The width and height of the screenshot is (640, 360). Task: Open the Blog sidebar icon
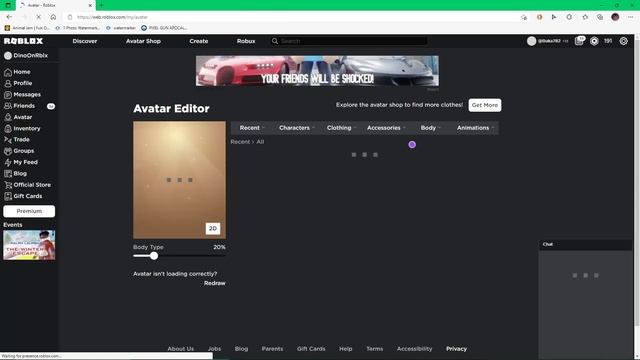pos(8,173)
